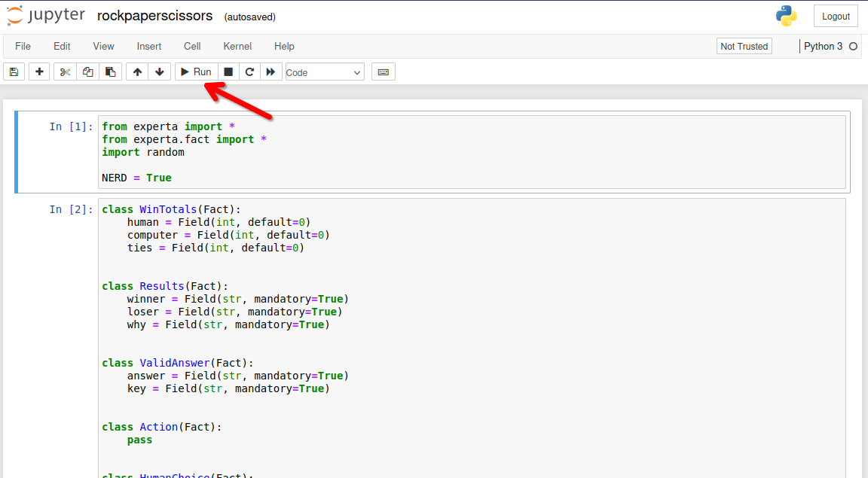Cut selected cells using the scissors icon
The width and height of the screenshot is (868, 478).
(66, 72)
